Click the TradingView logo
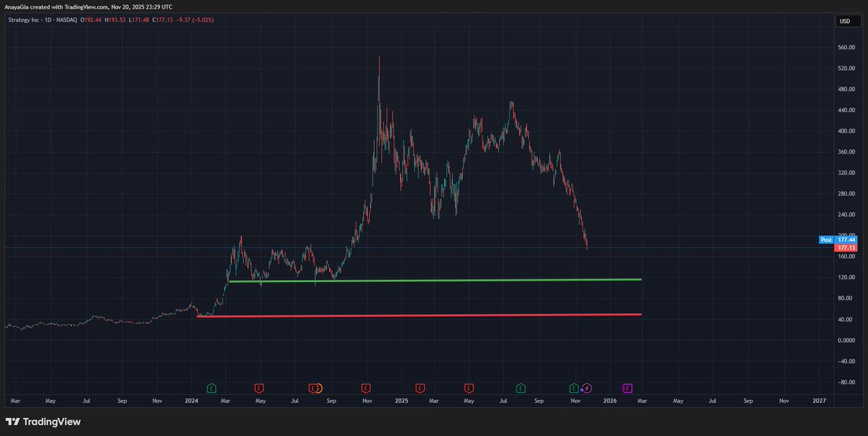This screenshot has height=436, width=868. [x=43, y=422]
